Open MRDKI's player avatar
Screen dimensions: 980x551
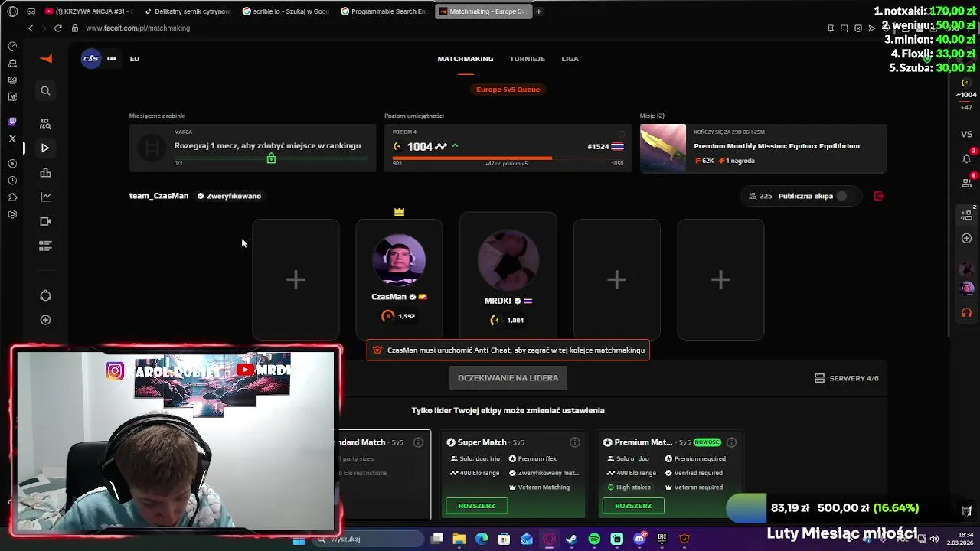(x=508, y=260)
